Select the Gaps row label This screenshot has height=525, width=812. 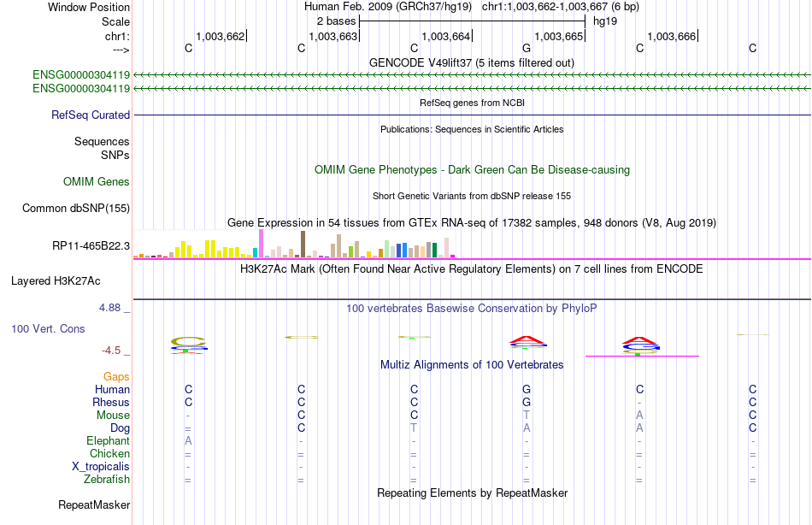116,377
